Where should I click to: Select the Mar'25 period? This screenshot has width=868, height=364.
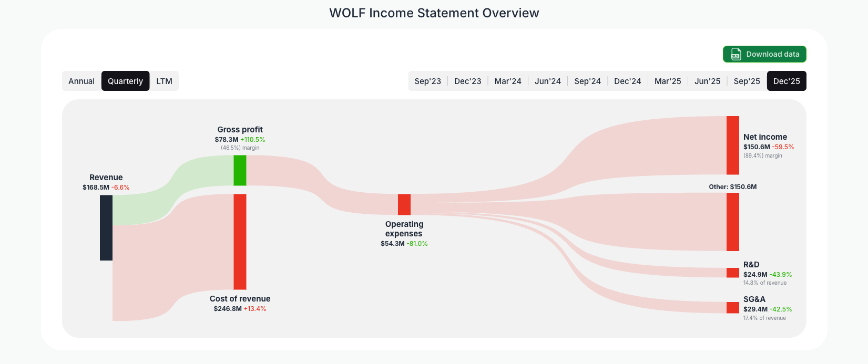(x=667, y=81)
